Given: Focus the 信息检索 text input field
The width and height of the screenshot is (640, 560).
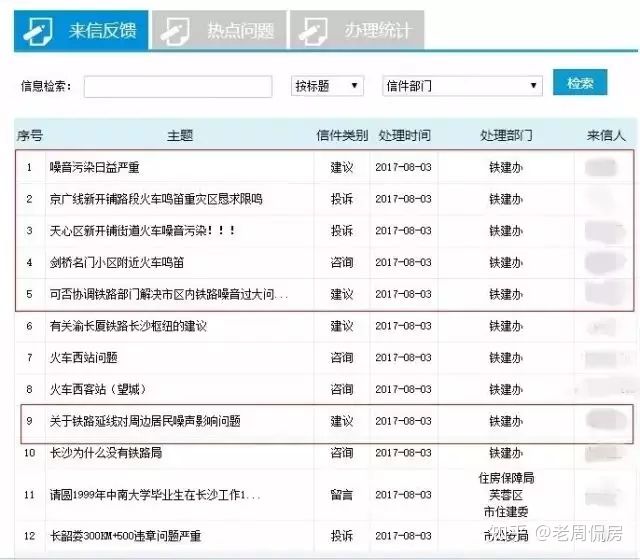Looking at the screenshot, I should click(x=178, y=87).
